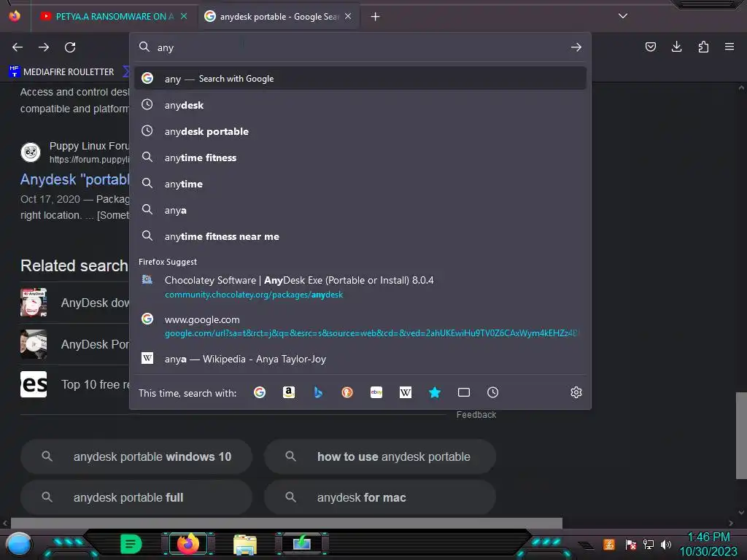Click the Puppy Linux Forum favicon
Screen dimensions: 747x560
(x=31, y=152)
